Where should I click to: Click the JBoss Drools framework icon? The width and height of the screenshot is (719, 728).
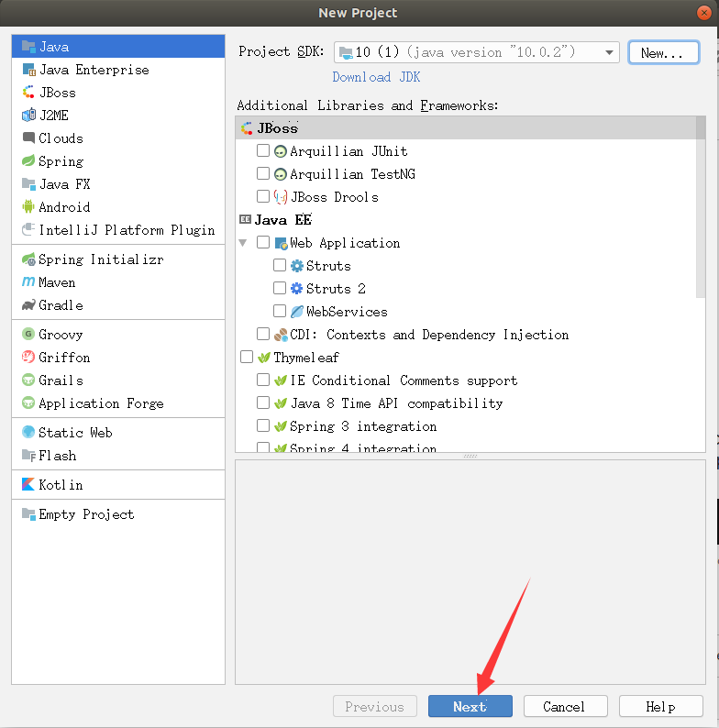click(x=281, y=197)
